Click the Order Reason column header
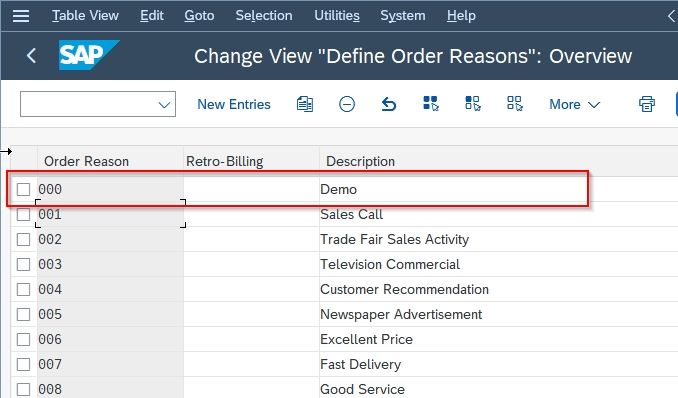Viewport: 678px width, 398px height. [x=110, y=161]
